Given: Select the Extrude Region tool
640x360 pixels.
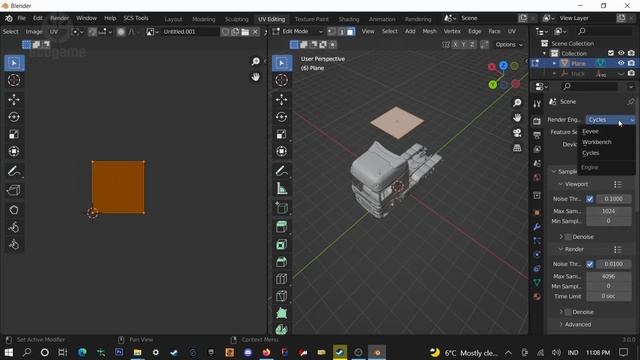Looking at the screenshot, I should (x=281, y=227).
